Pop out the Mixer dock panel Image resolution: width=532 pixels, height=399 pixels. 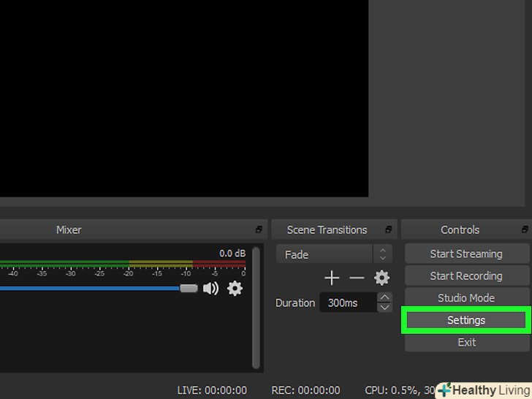point(259,229)
